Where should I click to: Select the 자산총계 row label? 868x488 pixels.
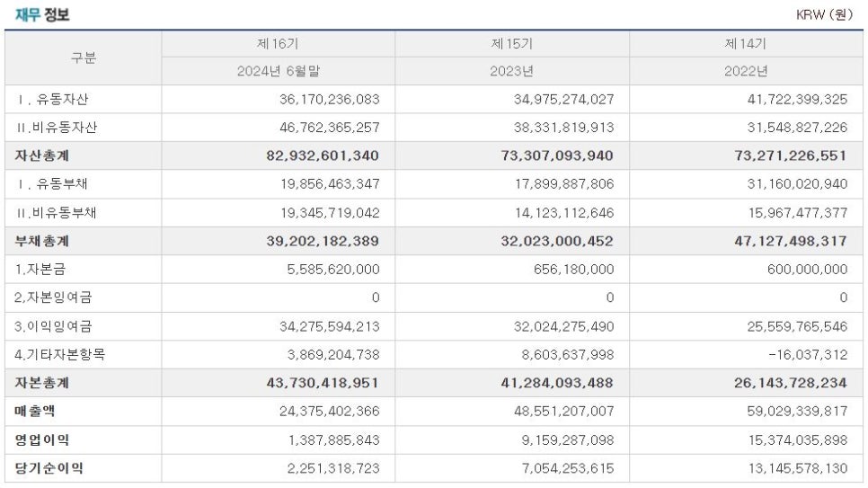tap(42, 156)
